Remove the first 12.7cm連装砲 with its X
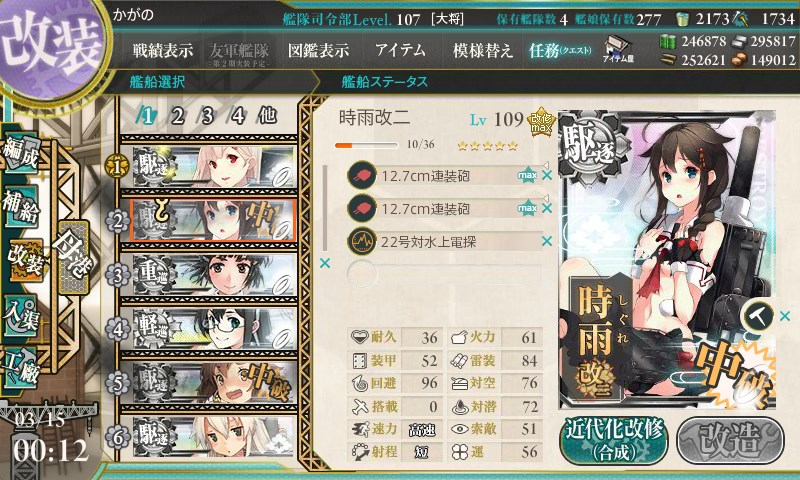The image size is (800, 480). [547, 175]
